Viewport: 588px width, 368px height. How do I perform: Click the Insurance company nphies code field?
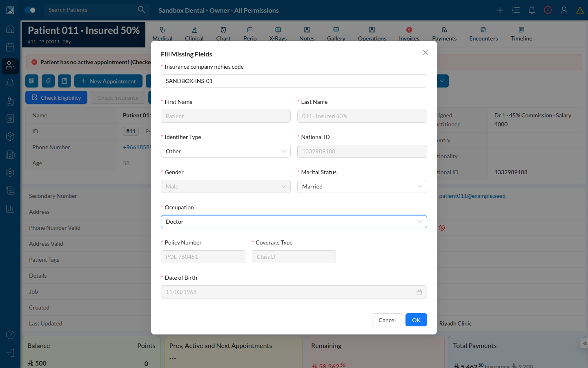point(294,81)
